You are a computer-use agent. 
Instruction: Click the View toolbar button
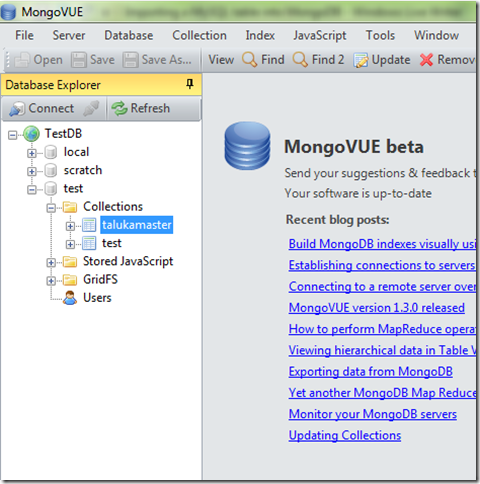221,60
